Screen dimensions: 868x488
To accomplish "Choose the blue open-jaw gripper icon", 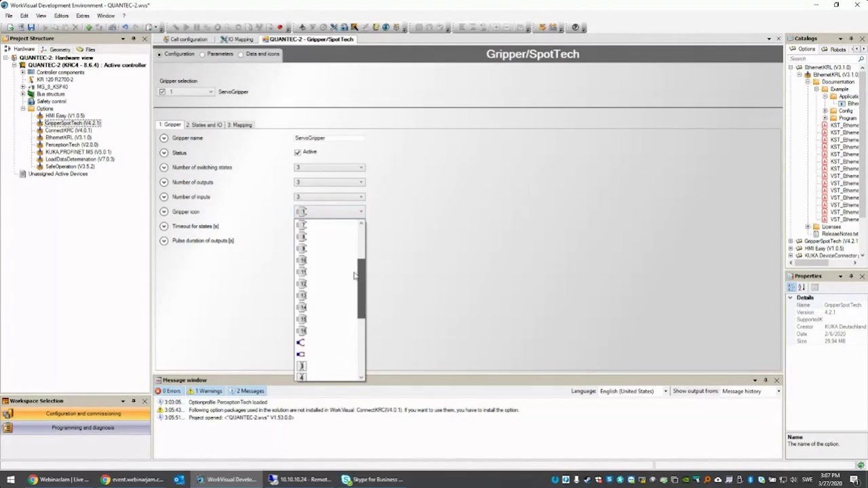I will click(301, 342).
